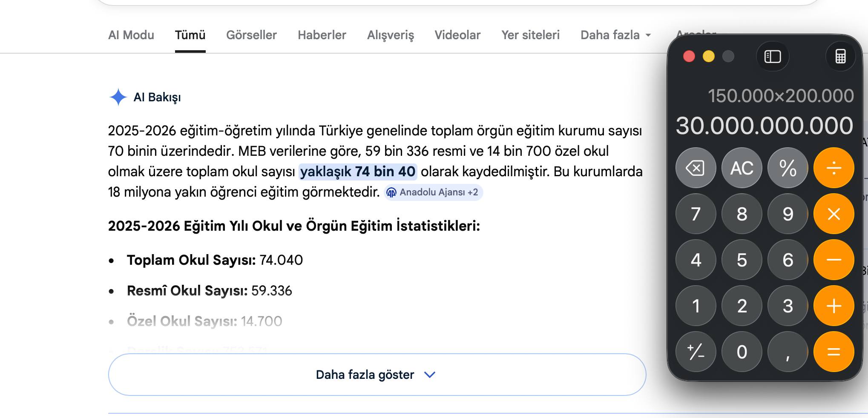Click the calculator backspace delete key
868x418 pixels.
(696, 168)
